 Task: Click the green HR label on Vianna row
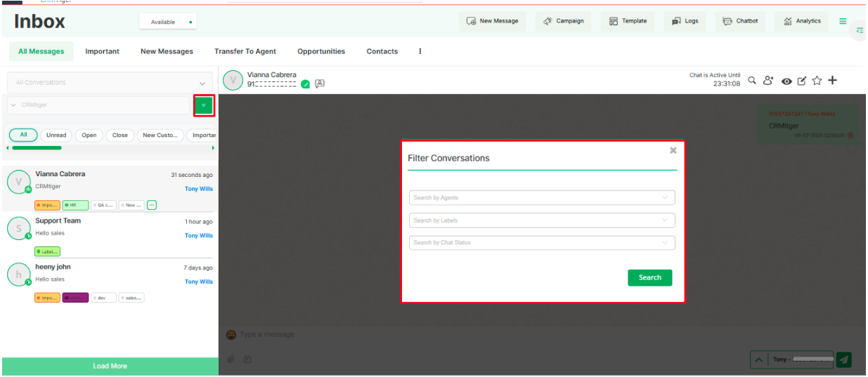pyautogui.click(x=75, y=205)
